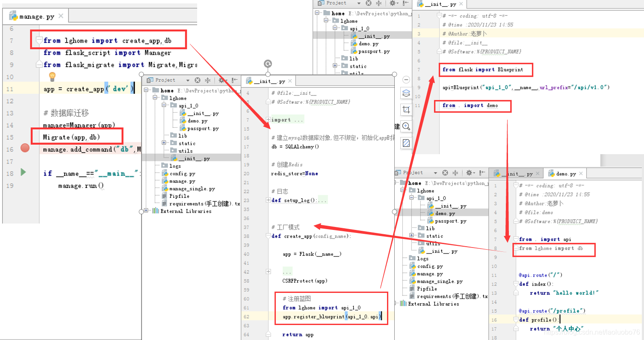The height and width of the screenshot is (340, 644).
Task: Open manage_single.py in middle window's project tree
Action: pyautogui.click(x=189, y=188)
